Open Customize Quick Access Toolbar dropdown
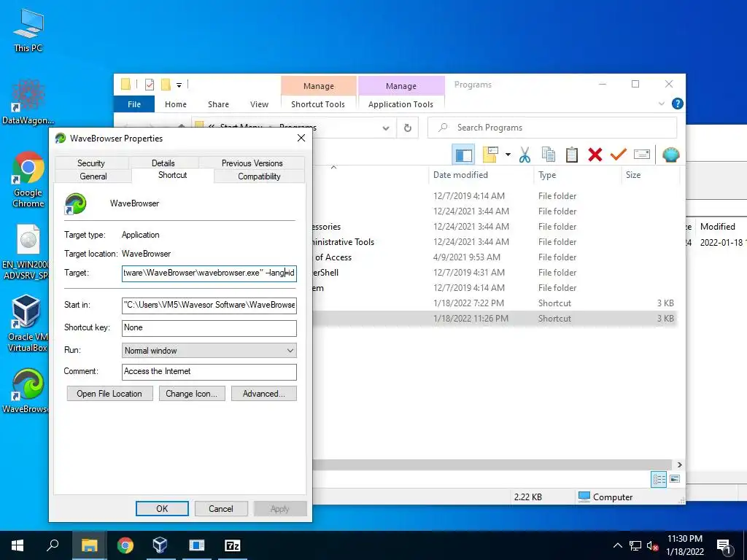 (179, 85)
